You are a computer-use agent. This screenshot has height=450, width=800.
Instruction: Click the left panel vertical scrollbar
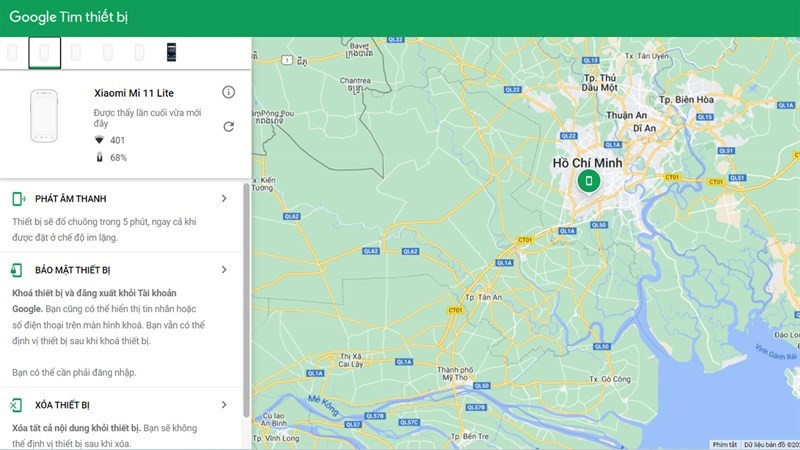point(246,300)
